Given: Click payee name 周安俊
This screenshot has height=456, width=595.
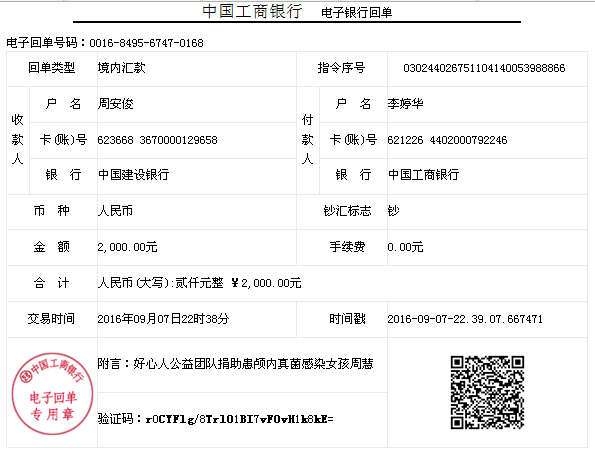Looking at the screenshot, I should (x=115, y=103).
